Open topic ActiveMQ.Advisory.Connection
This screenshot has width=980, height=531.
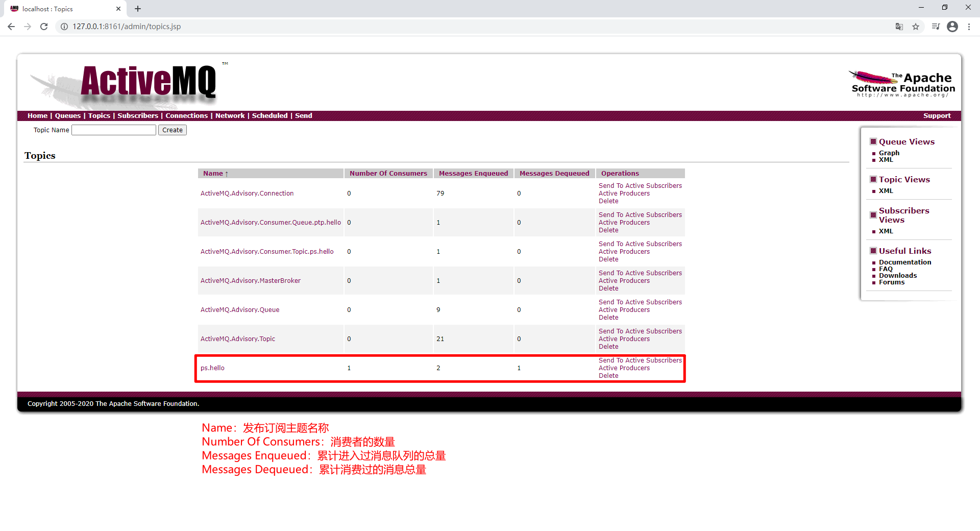click(247, 194)
